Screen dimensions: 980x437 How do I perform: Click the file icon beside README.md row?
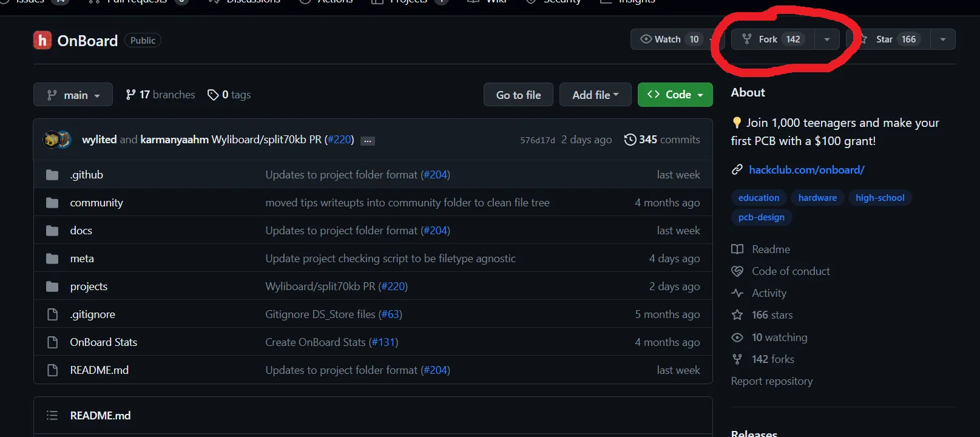pos(53,370)
